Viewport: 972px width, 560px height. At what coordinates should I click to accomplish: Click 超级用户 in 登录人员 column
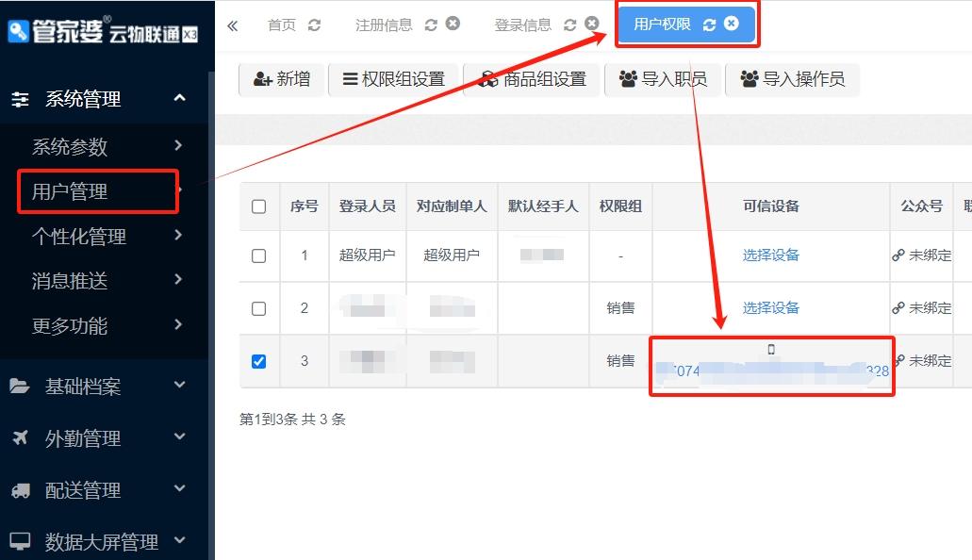pos(367,255)
